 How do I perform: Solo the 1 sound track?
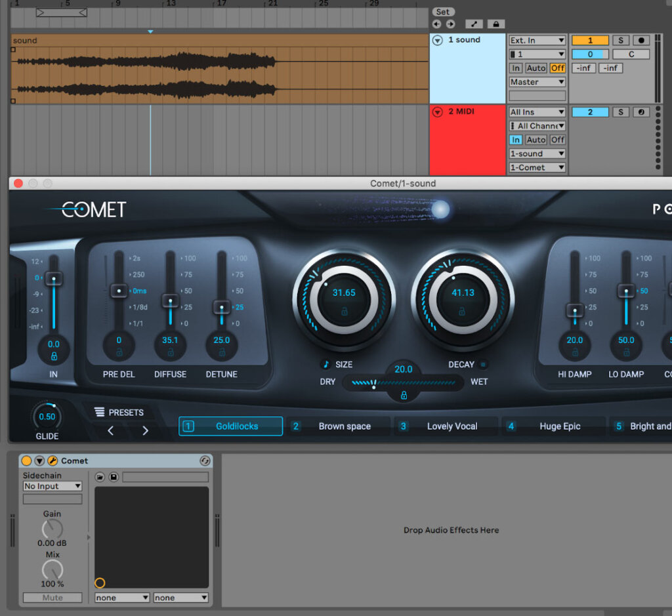[x=621, y=41]
